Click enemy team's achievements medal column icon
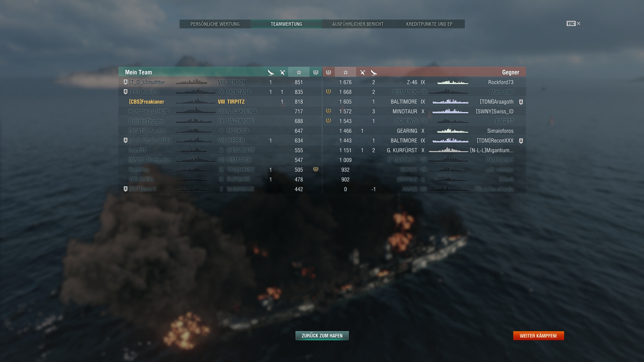 pyautogui.click(x=329, y=72)
